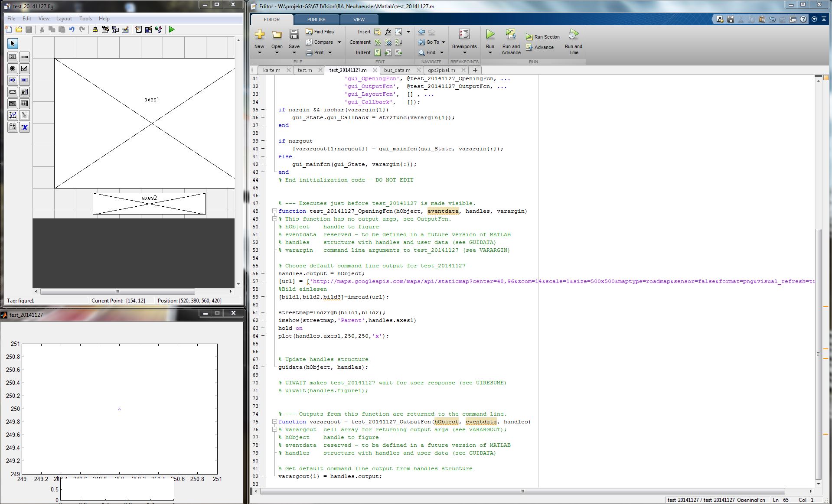
Task: Click Run Section button
Action: (x=542, y=37)
